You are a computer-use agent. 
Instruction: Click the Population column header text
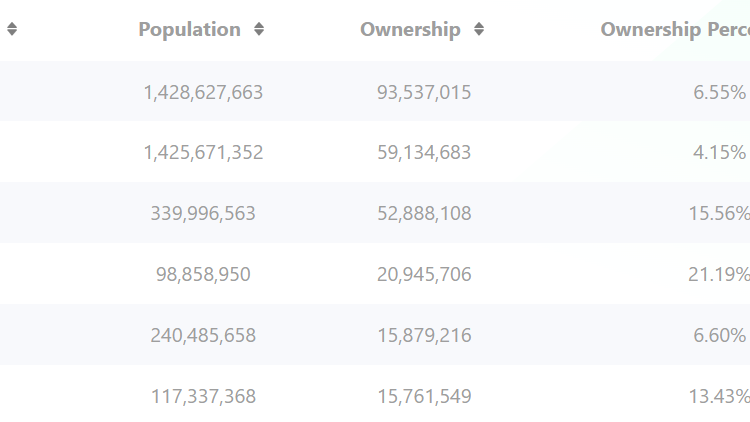(189, 30)
